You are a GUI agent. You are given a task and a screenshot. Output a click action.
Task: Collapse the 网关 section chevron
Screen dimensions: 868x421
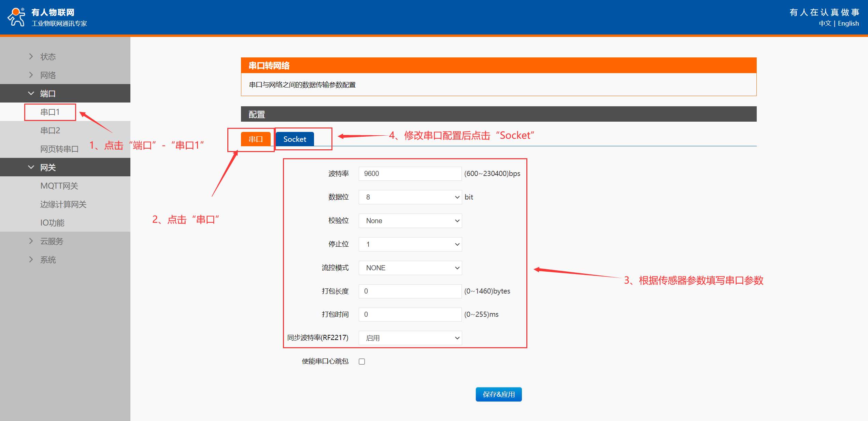tap(31, 167)
